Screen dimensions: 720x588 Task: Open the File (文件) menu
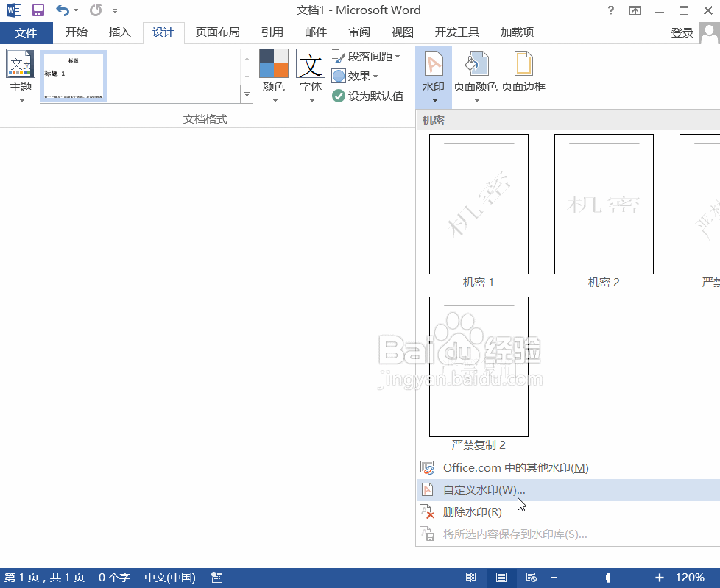pos(27,32)
